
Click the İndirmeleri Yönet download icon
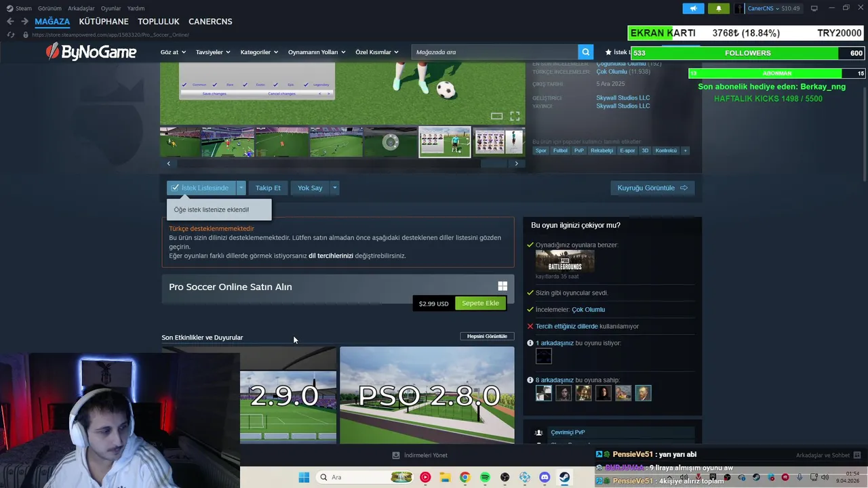coord(396,455)
